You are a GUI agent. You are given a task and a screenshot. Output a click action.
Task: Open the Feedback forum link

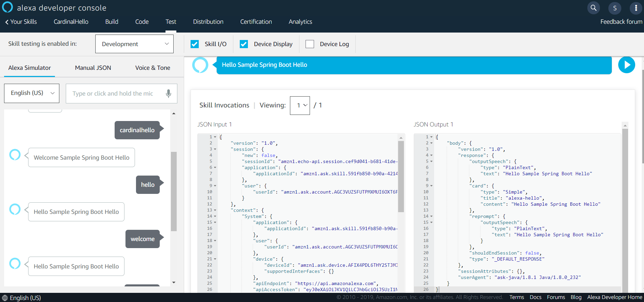621,22
